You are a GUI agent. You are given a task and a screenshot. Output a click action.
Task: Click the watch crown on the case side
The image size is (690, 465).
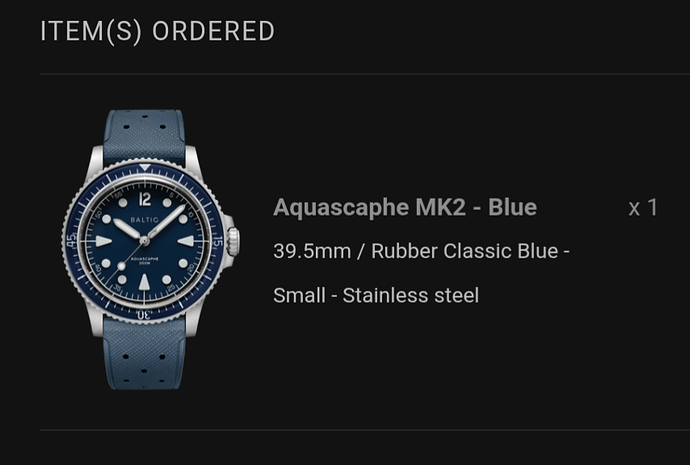click(x=232, y=241)
